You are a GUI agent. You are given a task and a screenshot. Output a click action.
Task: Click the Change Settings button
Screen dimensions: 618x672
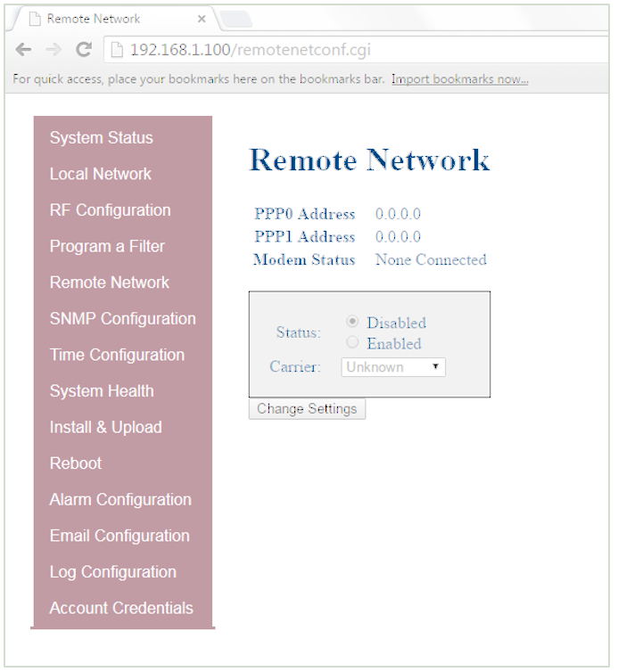coord(307,409)
